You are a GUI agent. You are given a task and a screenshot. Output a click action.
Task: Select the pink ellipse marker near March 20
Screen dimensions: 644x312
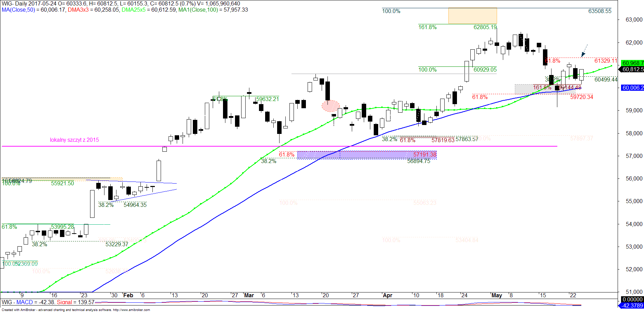[331, 106]
